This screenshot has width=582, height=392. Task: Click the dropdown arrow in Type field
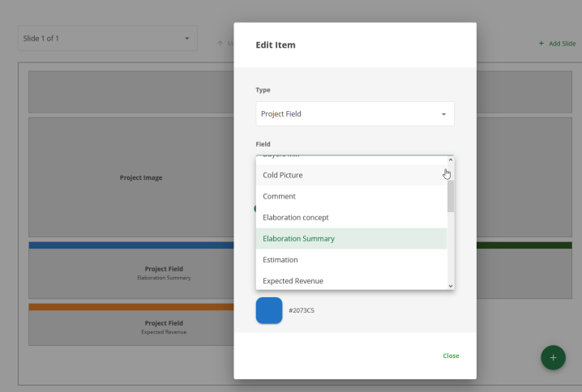(x=443, y=114)
